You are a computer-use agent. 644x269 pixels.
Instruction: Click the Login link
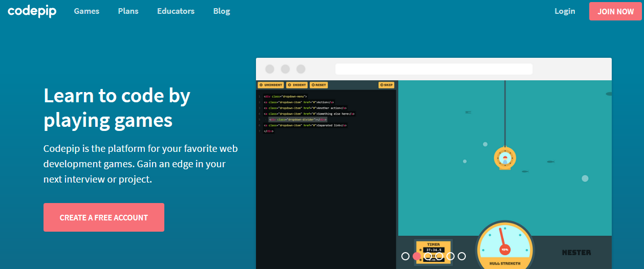click(565, 11)
